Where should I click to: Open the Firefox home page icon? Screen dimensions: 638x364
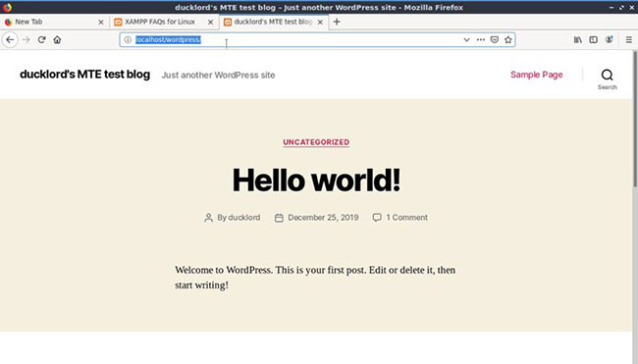pos(57,40)
